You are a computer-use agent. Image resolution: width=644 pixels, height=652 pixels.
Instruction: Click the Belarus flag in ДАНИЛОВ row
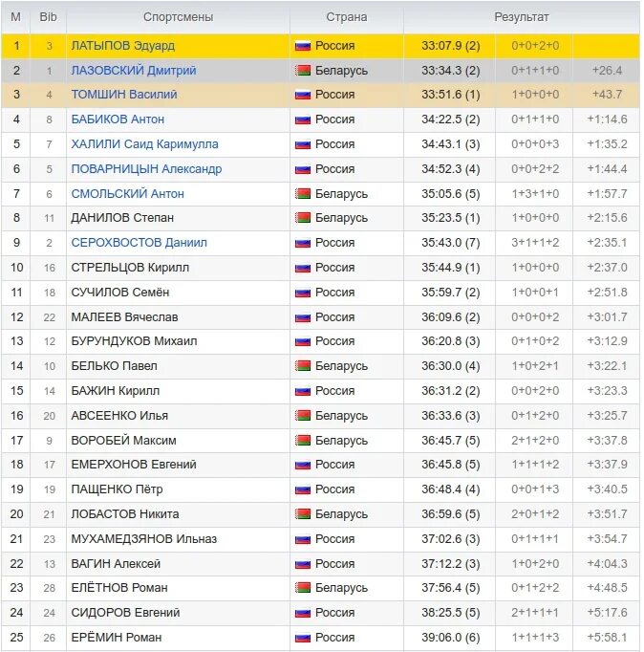303,218
